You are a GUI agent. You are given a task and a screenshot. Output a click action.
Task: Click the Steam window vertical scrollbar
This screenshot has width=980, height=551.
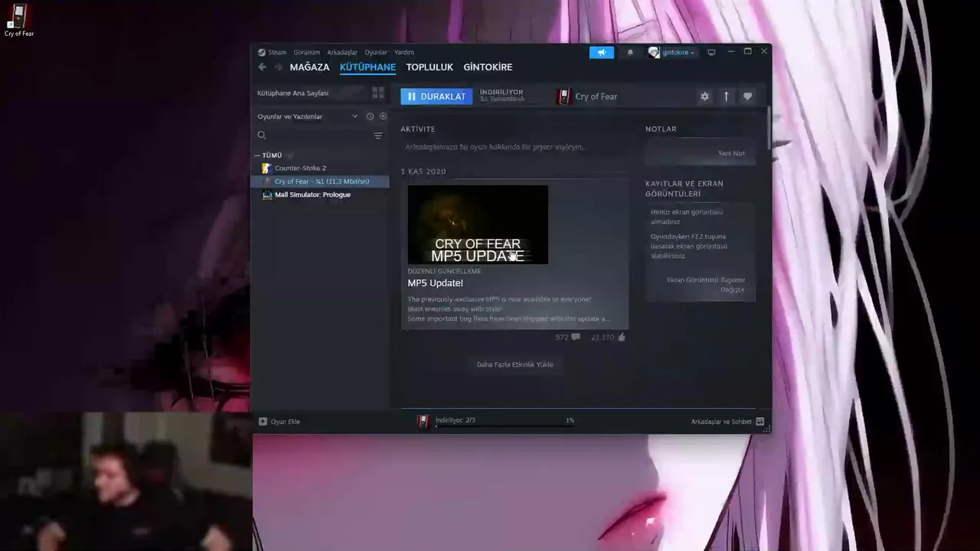pos(769,129)
